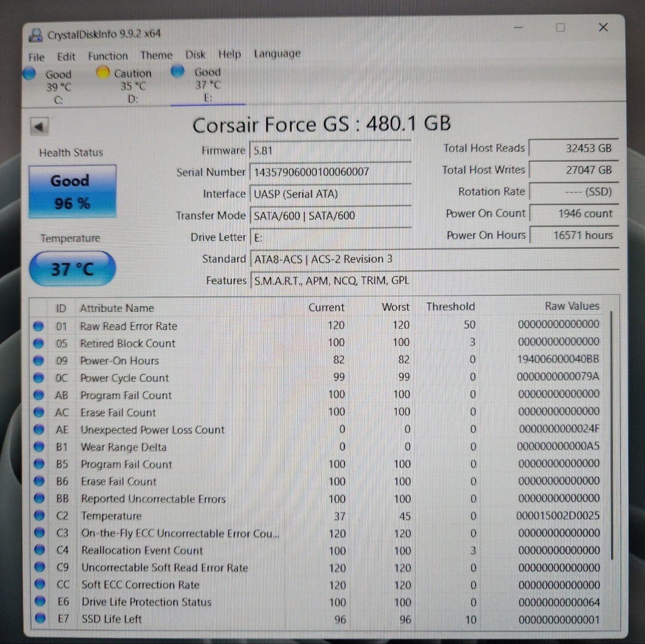The width and height of the screenshot is (645, 644).
Task: Click the attribute list vertical scrollbar
Action: pos(612,435)
